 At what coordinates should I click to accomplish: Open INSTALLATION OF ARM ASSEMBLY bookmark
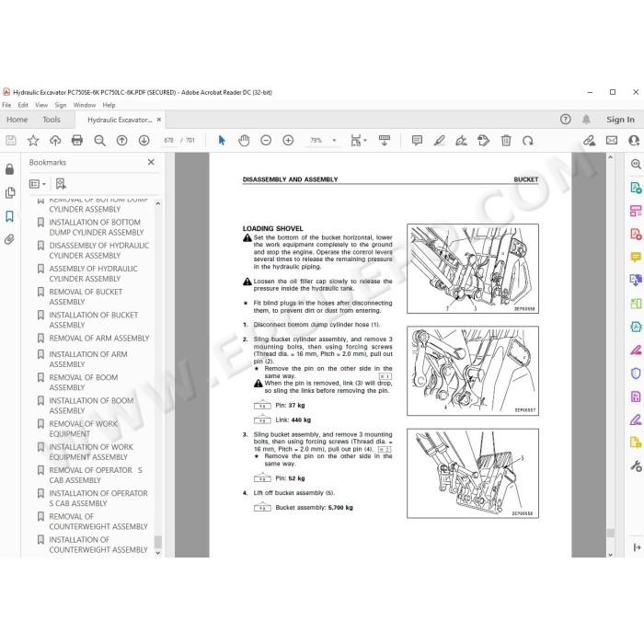pos(88,359)
